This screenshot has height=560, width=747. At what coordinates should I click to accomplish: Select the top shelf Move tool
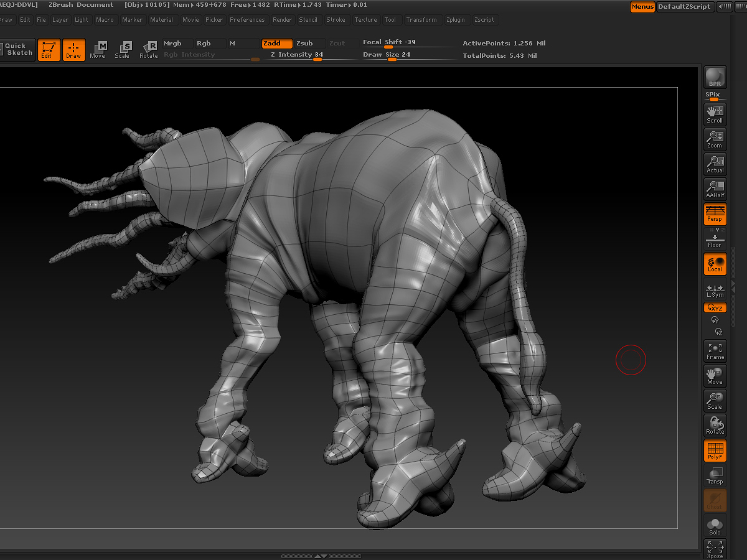(98, 50)
